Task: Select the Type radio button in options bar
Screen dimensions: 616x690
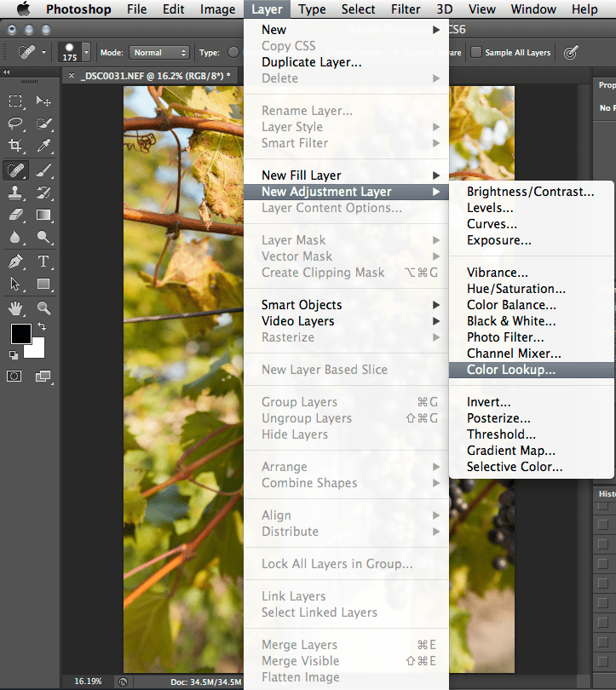Action: pyautogui.click(x=233, y=52)
